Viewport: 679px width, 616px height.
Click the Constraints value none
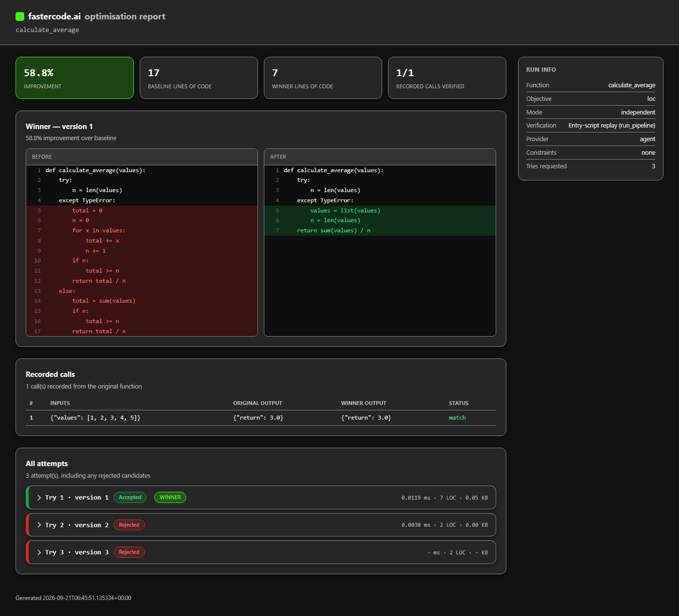click(648, 152)
